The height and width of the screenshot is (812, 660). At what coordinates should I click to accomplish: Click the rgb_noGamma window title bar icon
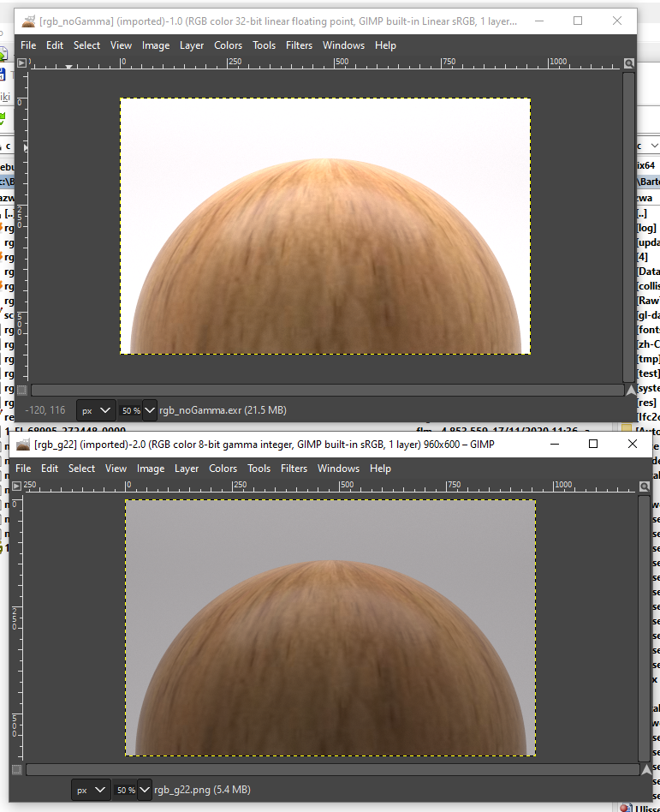tap(27, 21)
